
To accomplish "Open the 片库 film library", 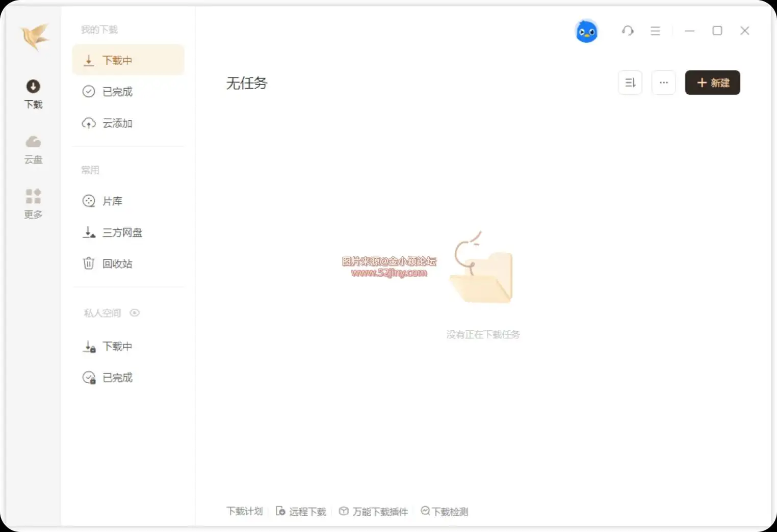I will point(112,201).
